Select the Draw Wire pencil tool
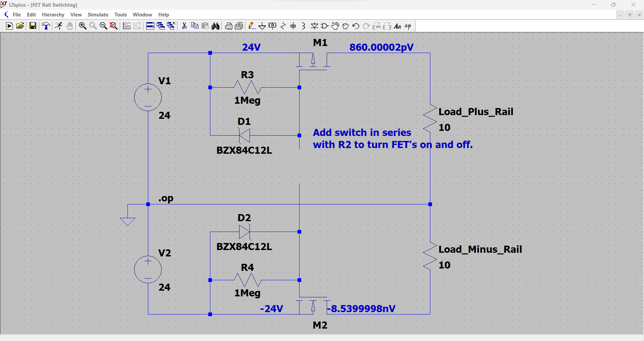644x341 pixels. pyautogui.click(x=252, y=26)
